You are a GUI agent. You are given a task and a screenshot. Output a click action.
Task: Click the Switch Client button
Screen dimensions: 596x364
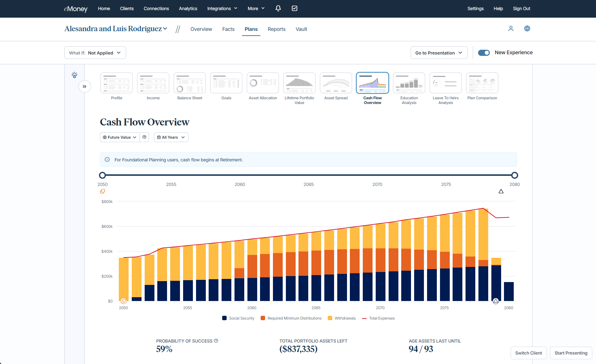pyautogui.click(x=529, y=353)
